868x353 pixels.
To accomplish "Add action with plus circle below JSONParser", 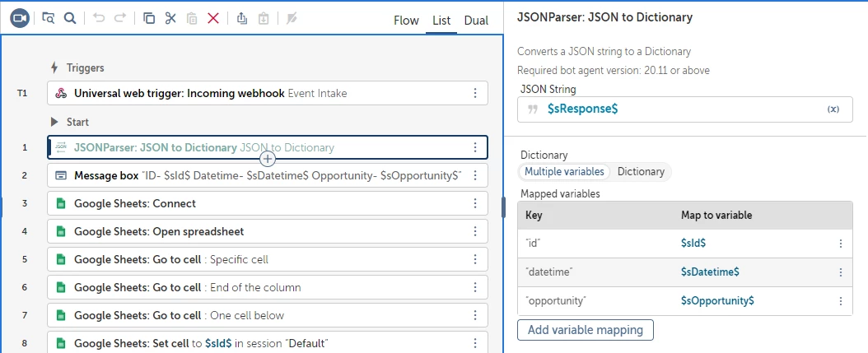I will (x=268, y=160).
